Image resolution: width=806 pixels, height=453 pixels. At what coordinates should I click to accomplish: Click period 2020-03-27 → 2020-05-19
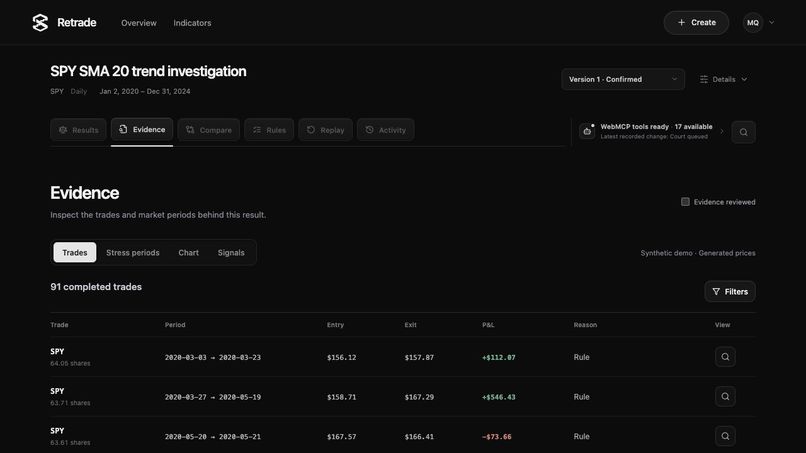point(213,397)
